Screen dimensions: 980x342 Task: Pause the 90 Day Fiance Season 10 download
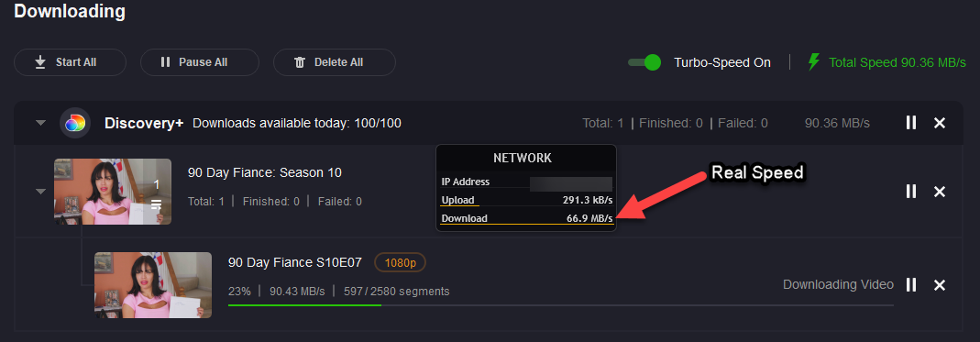click(910, 192)
